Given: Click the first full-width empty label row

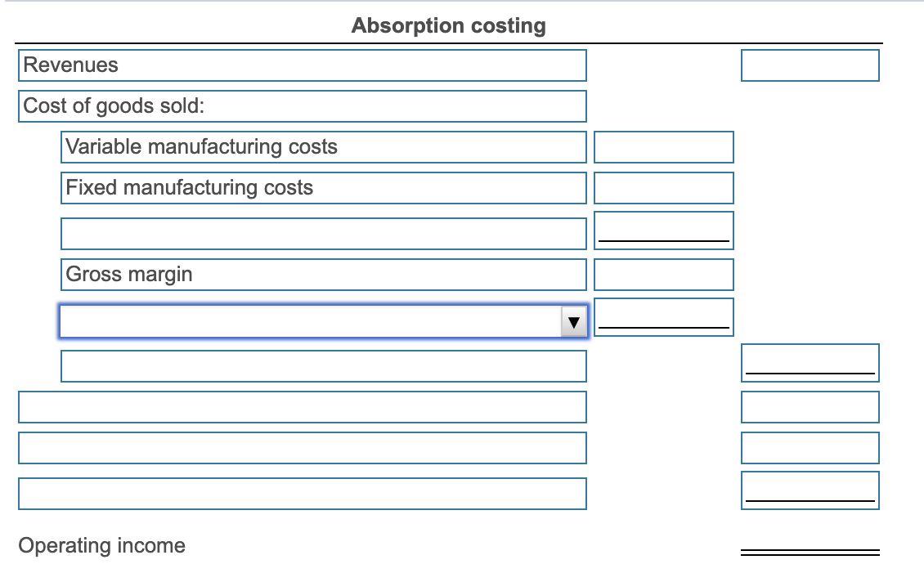Looking at the screenshot, I should click(x=301, y=407).
